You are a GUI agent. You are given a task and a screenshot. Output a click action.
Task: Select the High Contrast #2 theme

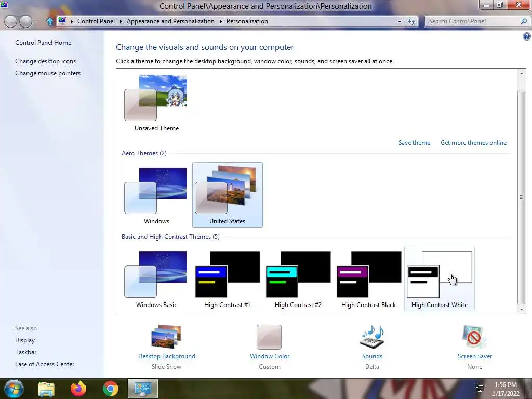(298, 279)
